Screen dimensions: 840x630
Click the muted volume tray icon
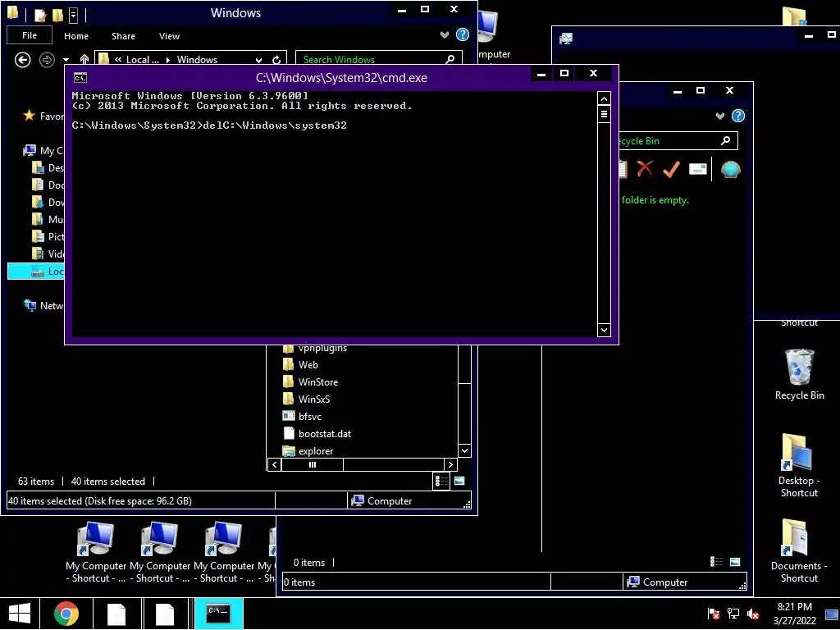click(x=753, y=614)
